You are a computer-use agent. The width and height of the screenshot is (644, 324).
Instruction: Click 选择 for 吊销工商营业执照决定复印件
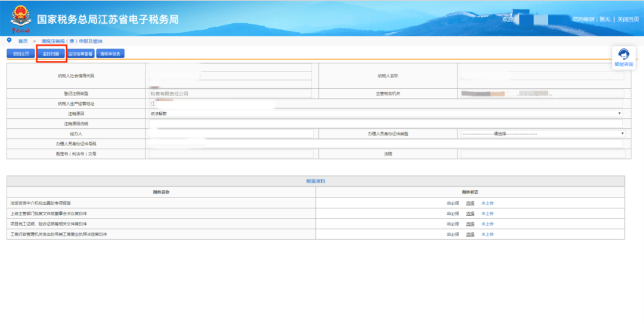pyautogui.click(x=470, y=234)
